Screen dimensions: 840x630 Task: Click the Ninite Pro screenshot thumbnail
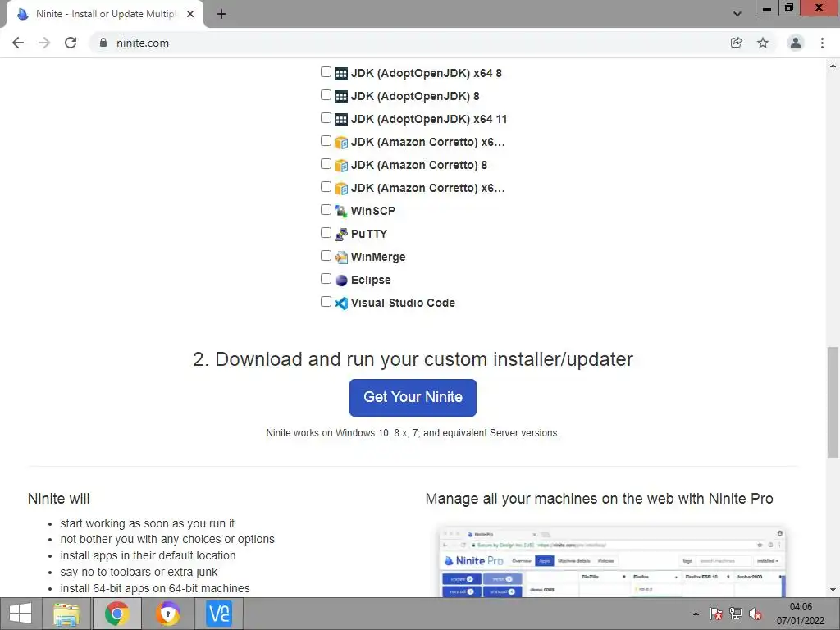pos(612,563)
